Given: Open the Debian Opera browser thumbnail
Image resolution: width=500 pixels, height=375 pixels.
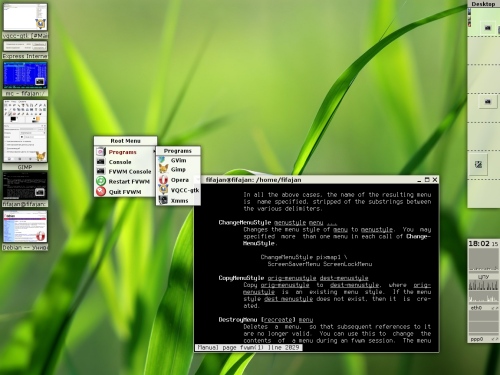Looking at the screenshot, I should [25, 226].
